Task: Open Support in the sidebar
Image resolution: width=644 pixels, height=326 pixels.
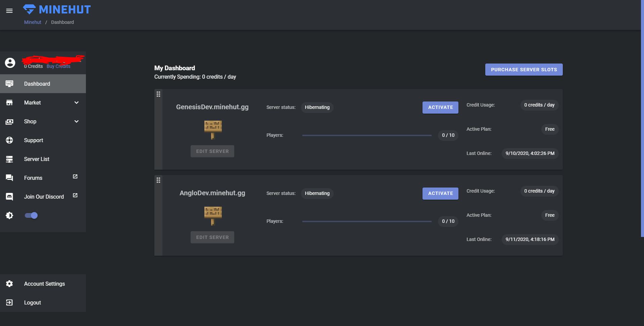Action: pos(43,140)
